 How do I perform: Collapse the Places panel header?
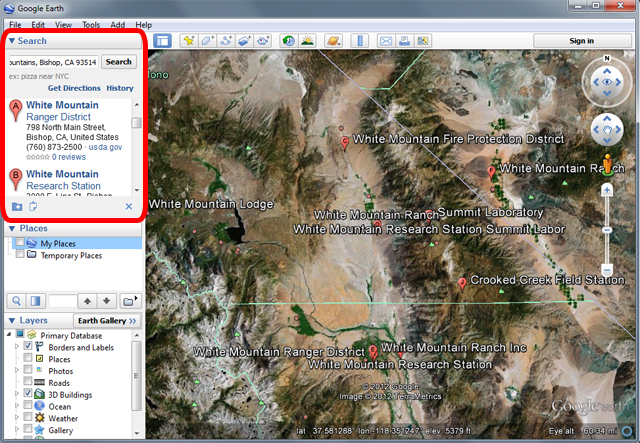pyautogui.click(x=12, y=228)
